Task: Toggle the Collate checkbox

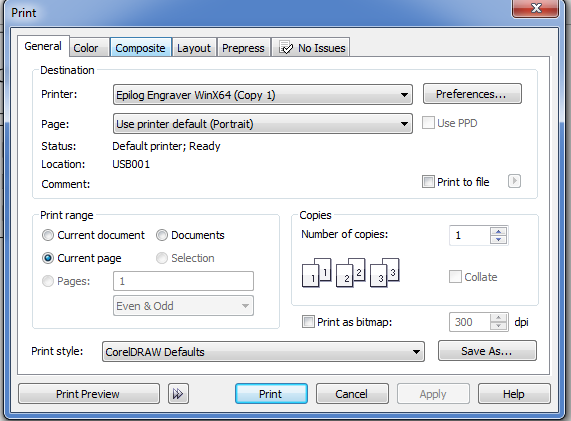Action: (455, 277)
